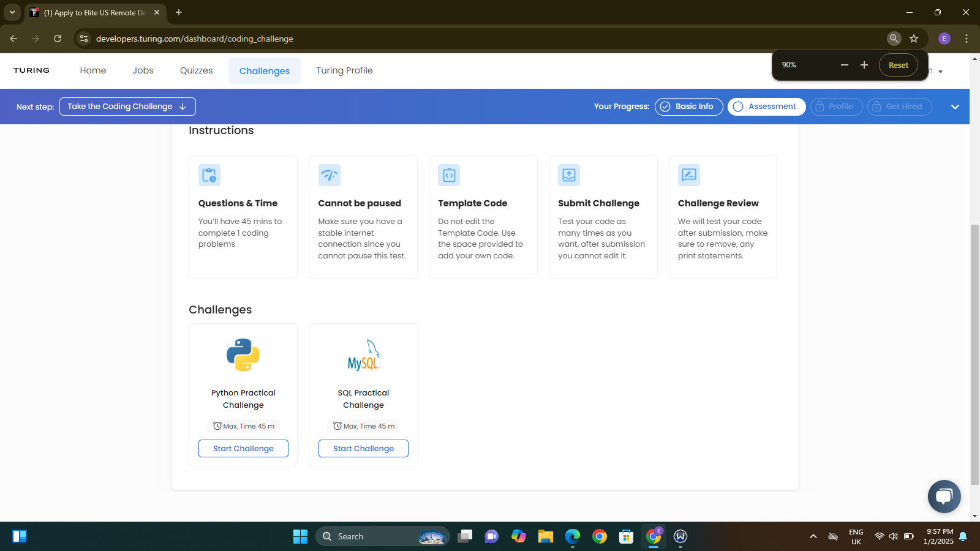980x551 pixels.
Task: Click the Questions & Time clipboard icon
Action: (209, 175)
